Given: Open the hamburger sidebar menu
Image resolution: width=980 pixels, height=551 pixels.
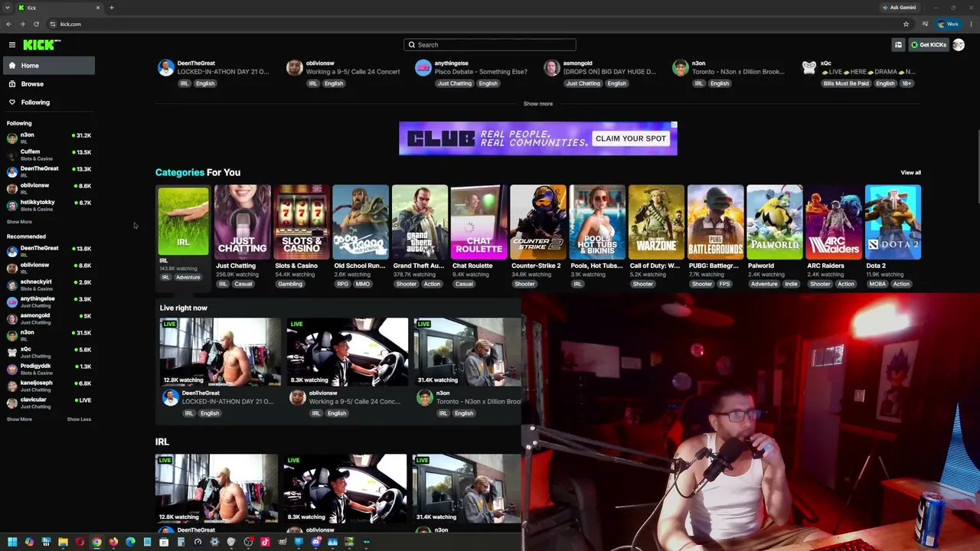Looking at the screenshot, I should [x=12, y=45].
